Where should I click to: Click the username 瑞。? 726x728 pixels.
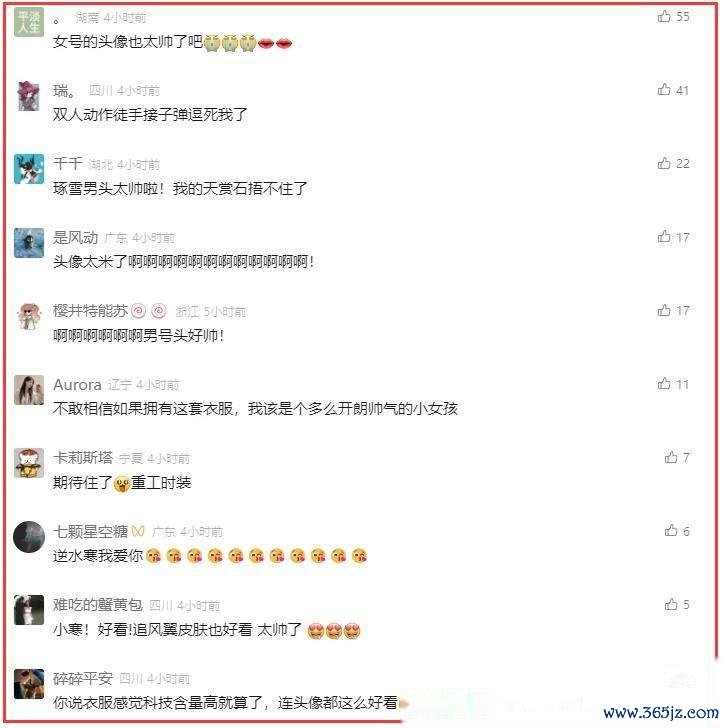pos(64,91)
